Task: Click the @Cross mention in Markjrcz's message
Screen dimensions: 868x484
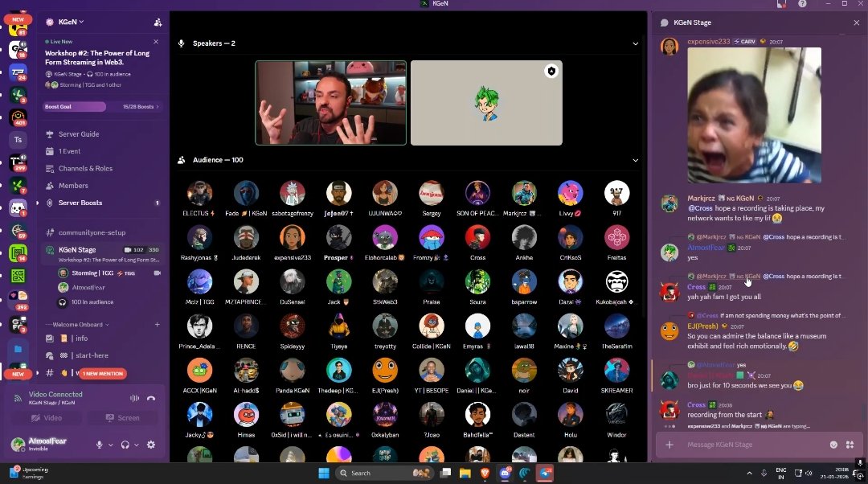Action: tap(700, 208)
